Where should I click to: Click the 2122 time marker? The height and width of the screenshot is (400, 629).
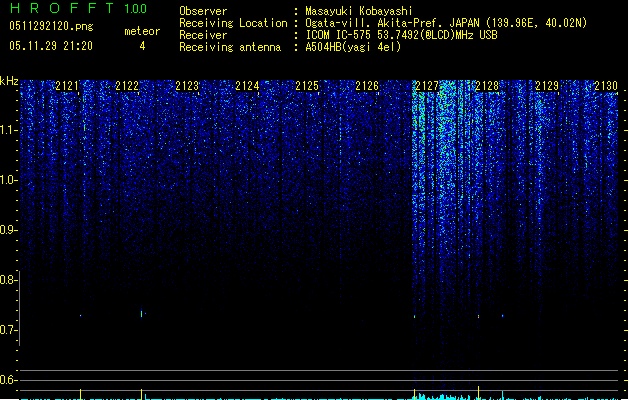click(x=127, y=86)
